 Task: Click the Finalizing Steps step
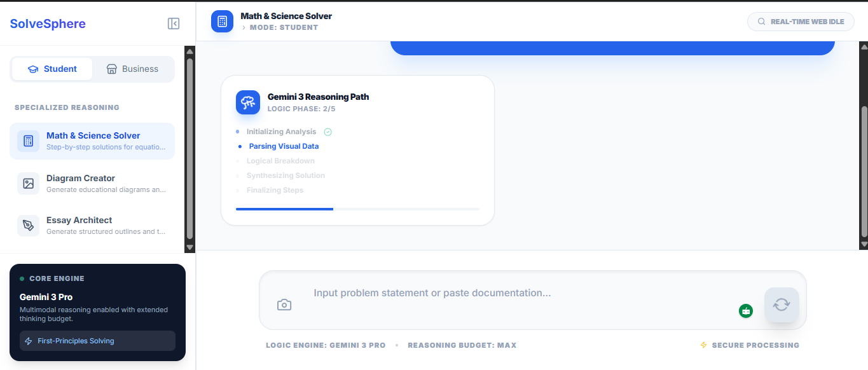(x=275, y=190)
